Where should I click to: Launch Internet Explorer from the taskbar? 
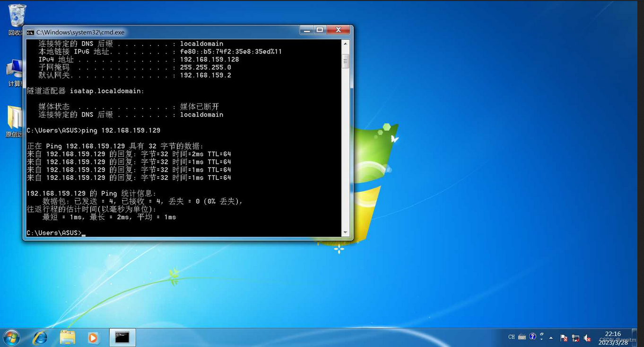tap(40, 338)
